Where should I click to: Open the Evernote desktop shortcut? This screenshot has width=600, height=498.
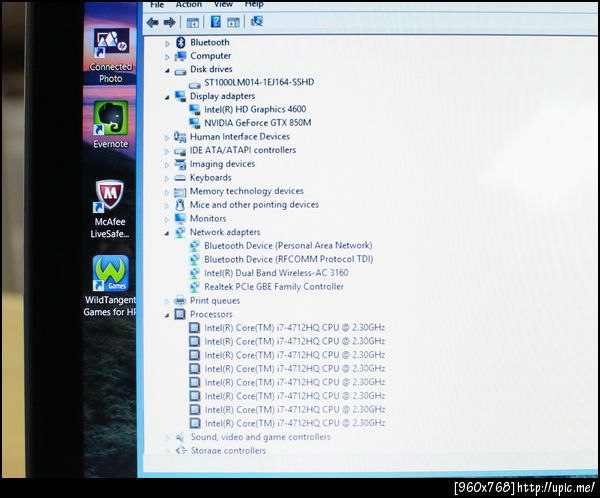(111, 125)
